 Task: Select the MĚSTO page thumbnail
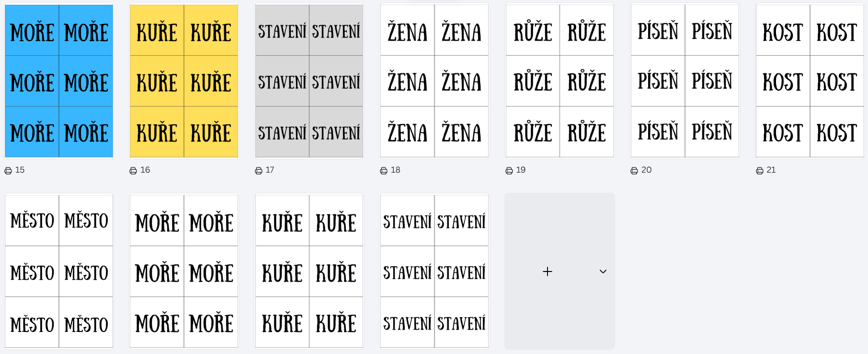(x=59, y=271)
